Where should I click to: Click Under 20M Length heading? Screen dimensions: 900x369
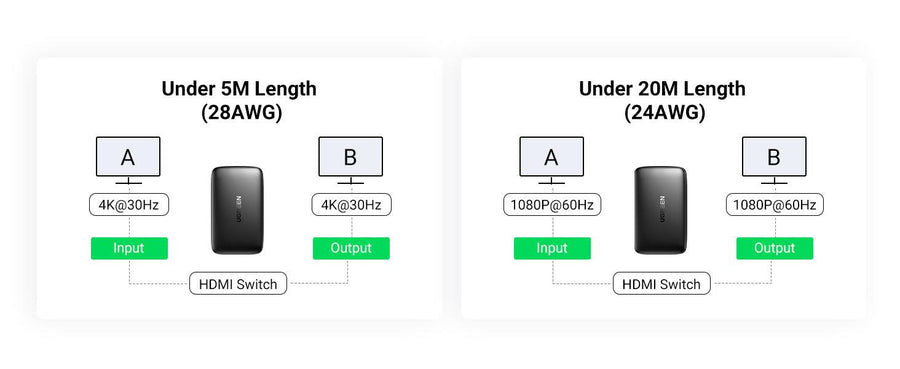(662, 89)
